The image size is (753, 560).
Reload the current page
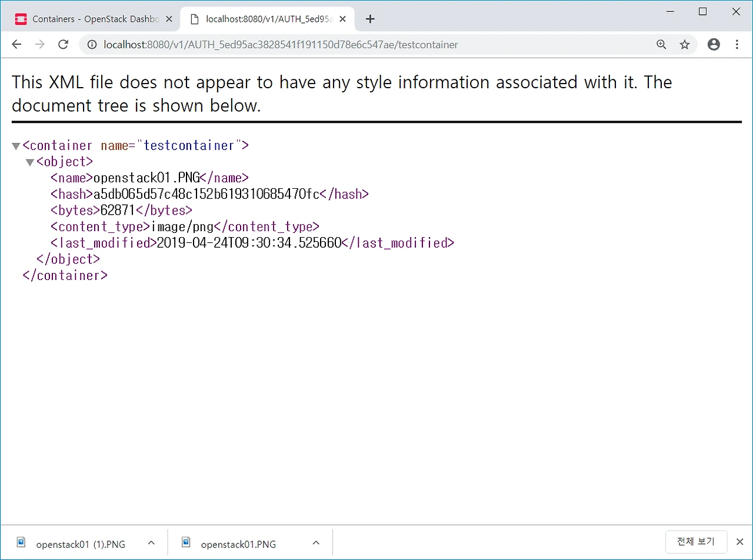64,45
